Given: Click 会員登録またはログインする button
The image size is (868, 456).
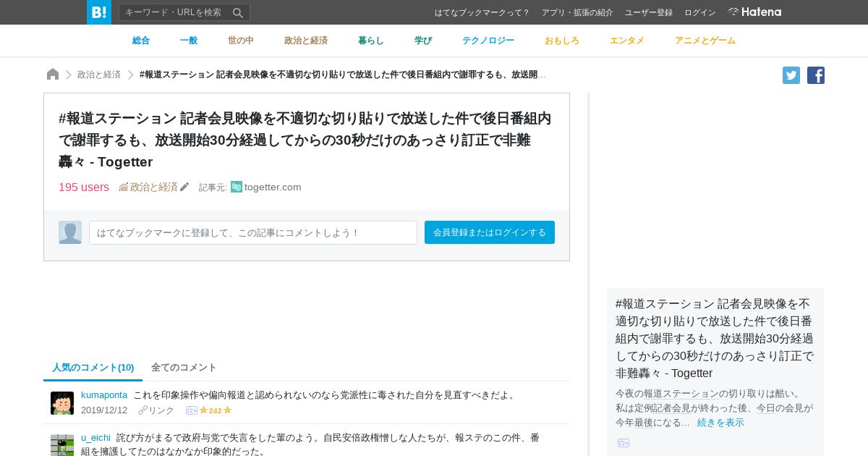Looking at the screenshot, I should pos(490,232).
